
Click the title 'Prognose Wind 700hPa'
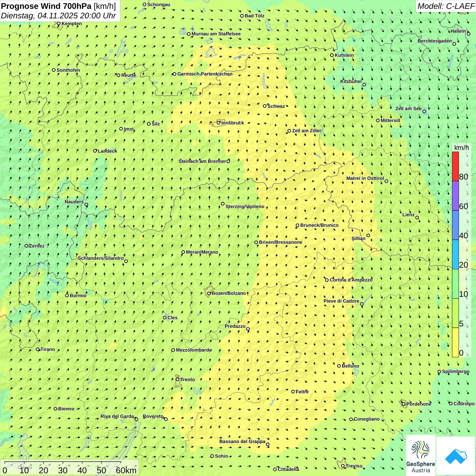point(46,6)
